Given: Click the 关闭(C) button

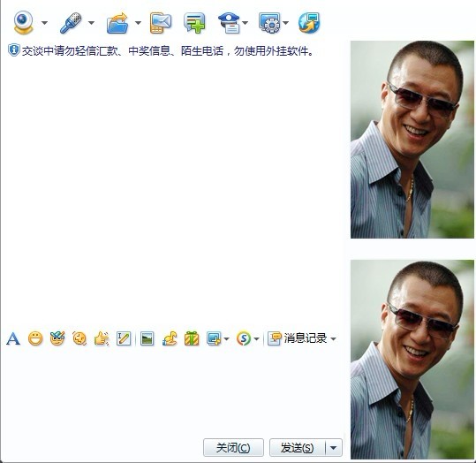Looking at the screenshot, I should coord(233,447).
